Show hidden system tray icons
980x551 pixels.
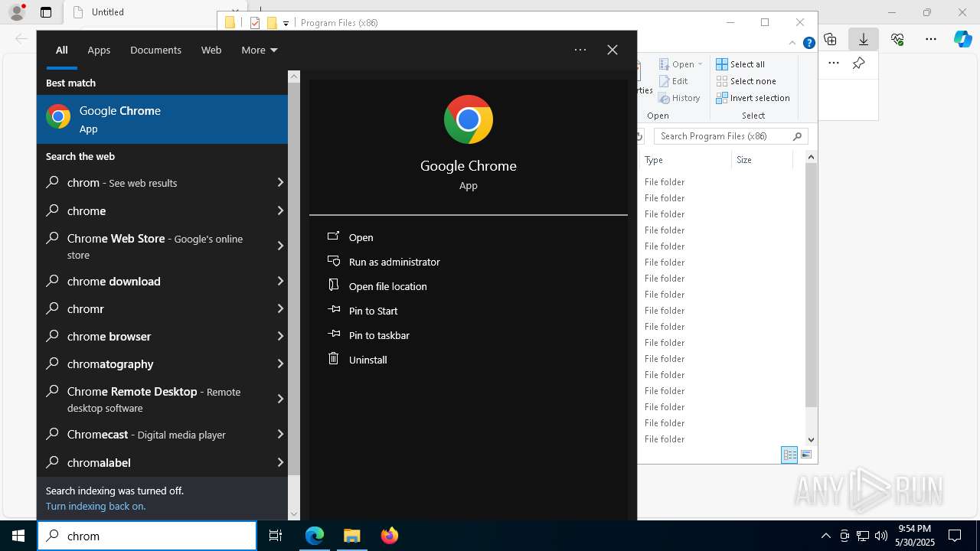tap(825, 536)
